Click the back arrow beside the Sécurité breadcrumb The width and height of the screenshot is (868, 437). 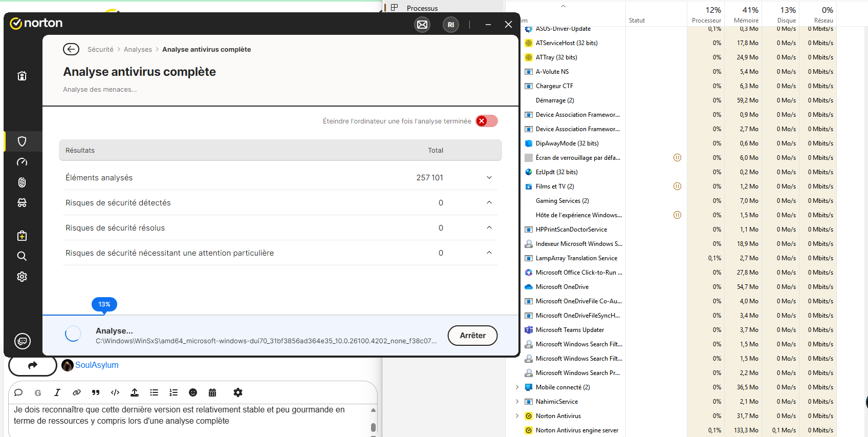71,49
